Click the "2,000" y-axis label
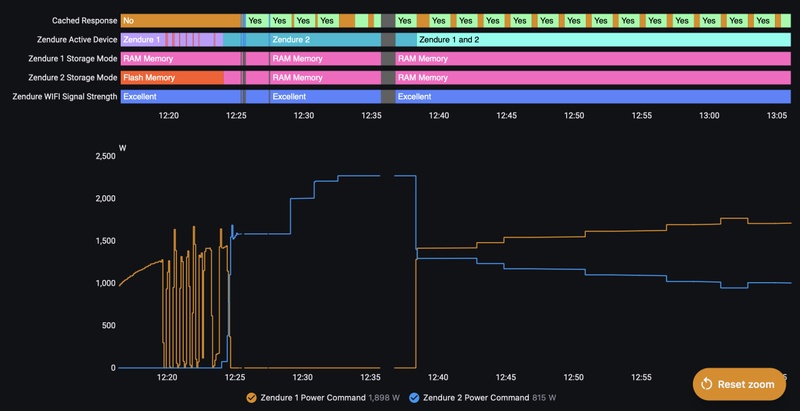The width and height of the screenshot is (800, 411). (106, 199)
